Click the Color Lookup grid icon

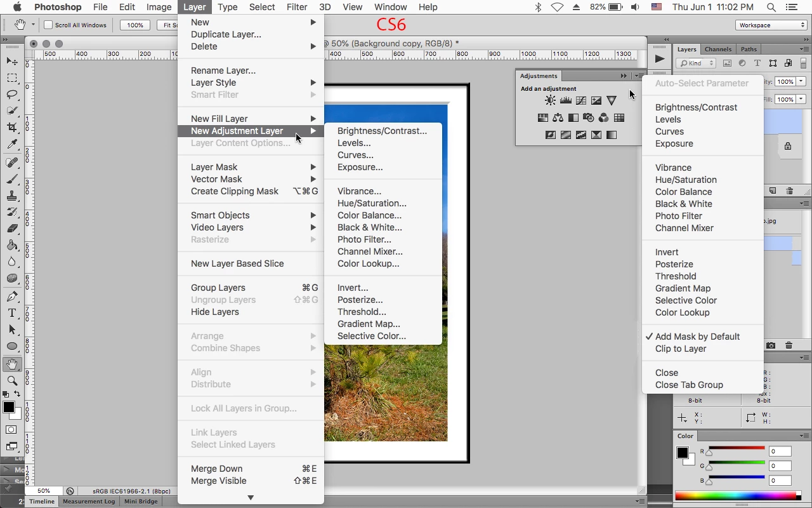(619, 117)
